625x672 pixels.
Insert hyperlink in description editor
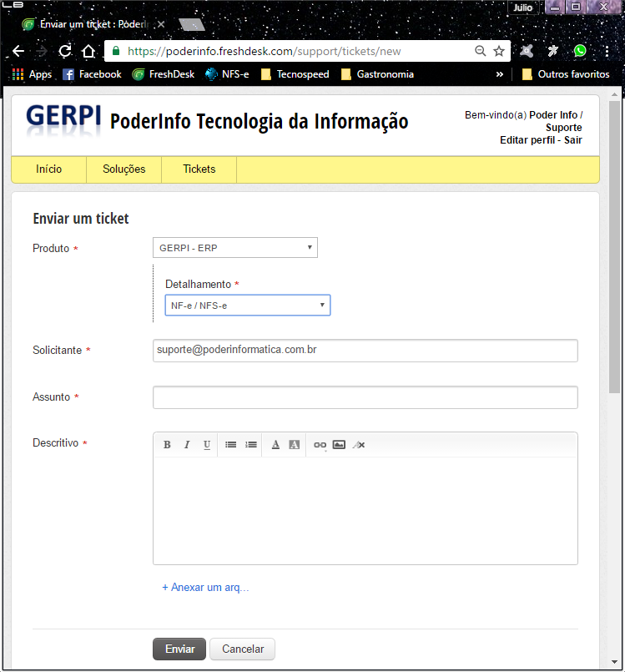320,445
